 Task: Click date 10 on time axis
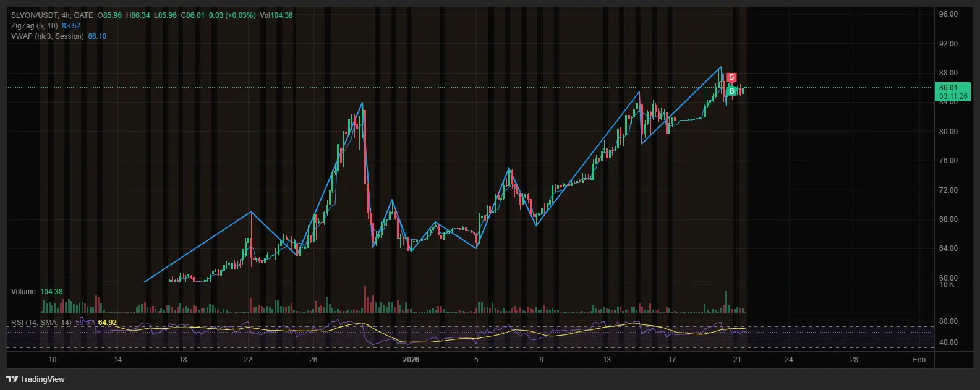53,360
